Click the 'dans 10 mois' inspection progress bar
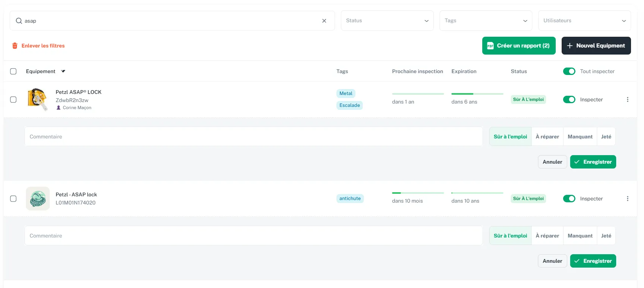This screenshot has height=288, width=644. pos(418,193)
